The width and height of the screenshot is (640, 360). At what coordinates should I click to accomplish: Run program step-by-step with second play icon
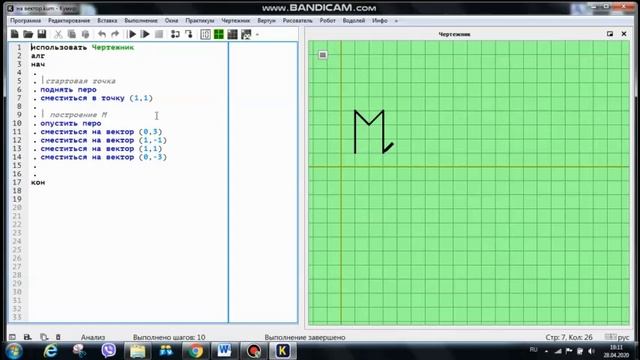click(x=145, y=34)
